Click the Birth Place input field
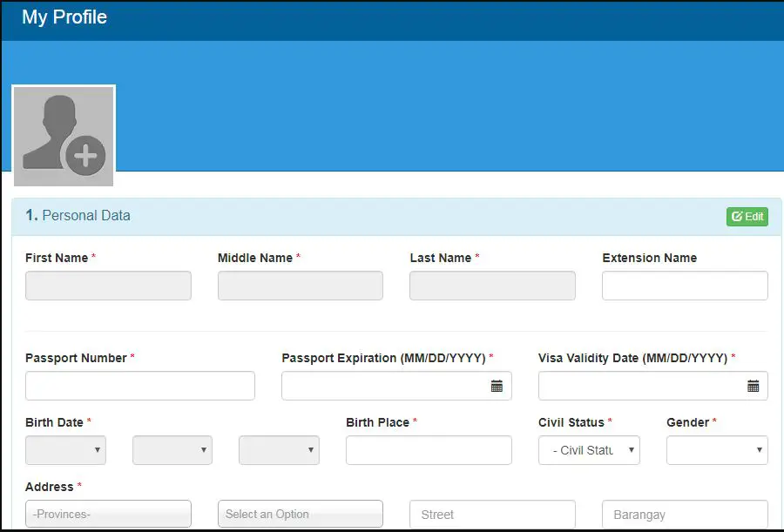 point(429,450)
